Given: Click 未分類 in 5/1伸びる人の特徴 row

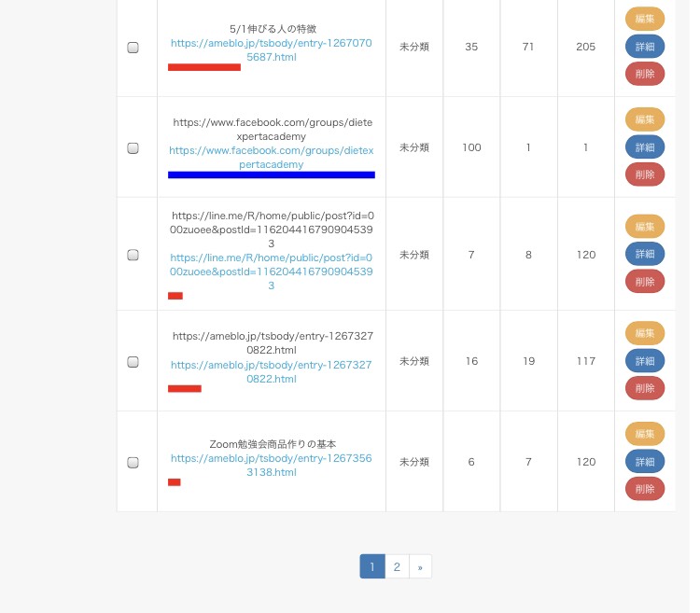Looking at the screenshot, I should coord(414,47).
